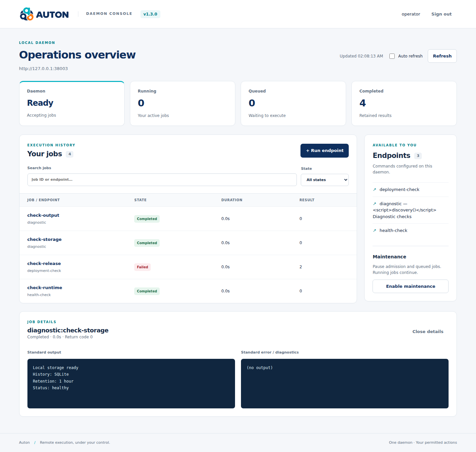Click the Sign out link
This screenshot has height=452, width=476.
point(441,14)
